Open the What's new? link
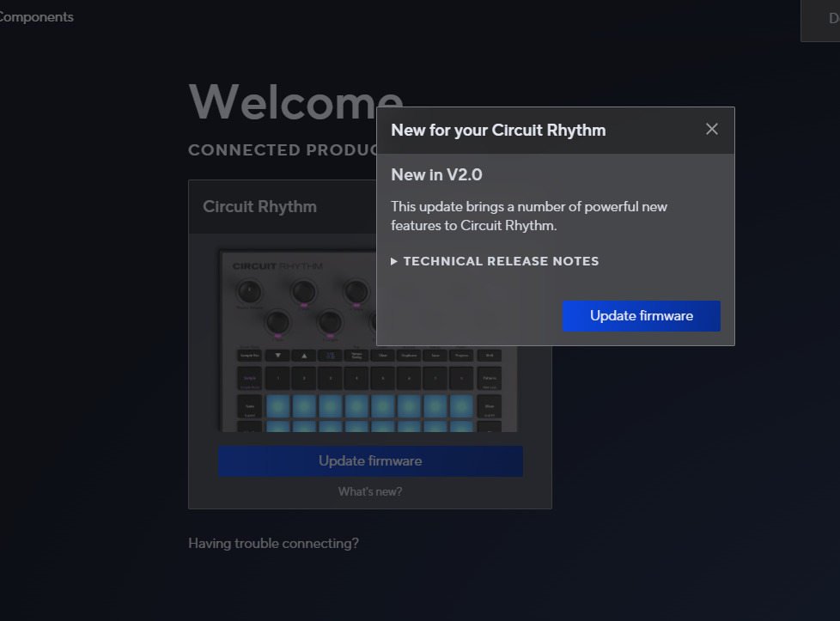Viewport: 840px width, 621px height. 370,491
